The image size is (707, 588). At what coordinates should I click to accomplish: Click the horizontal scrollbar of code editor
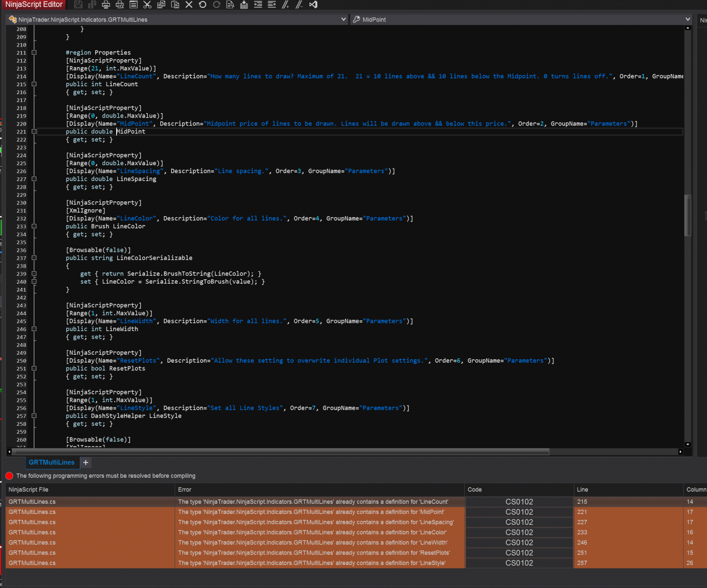tap(279, 452)
